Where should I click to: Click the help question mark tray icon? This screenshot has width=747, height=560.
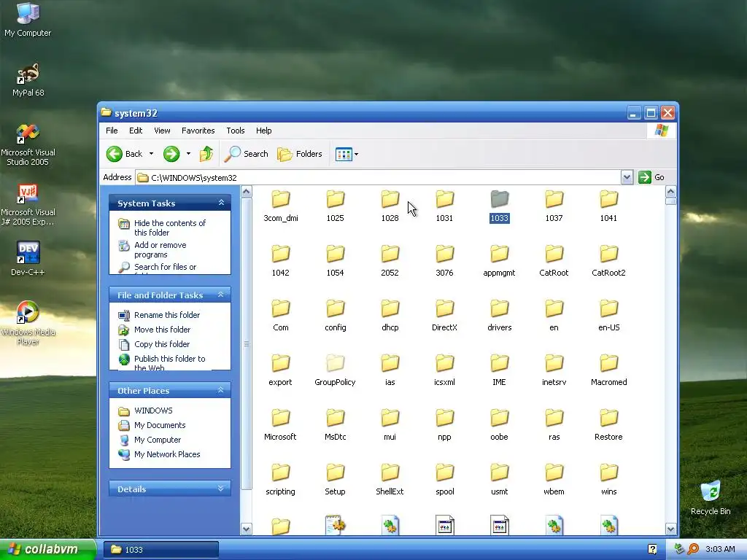click(652, 549)
